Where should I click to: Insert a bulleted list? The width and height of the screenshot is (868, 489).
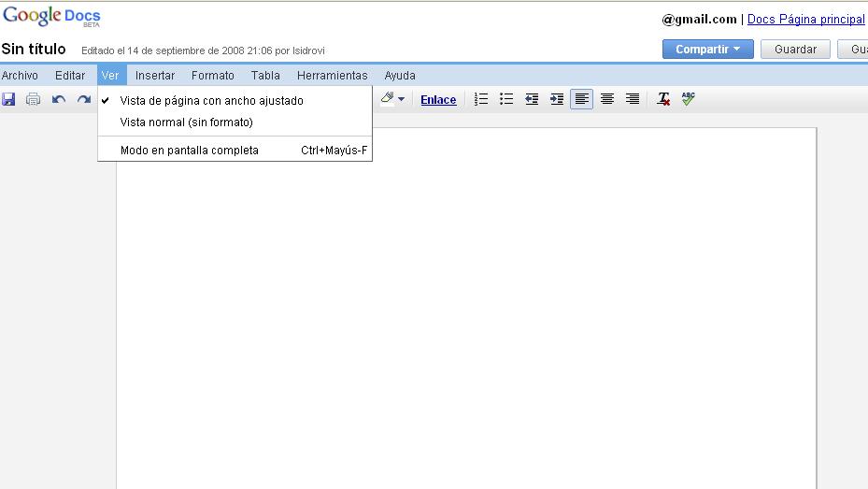(x=506, y=99)
